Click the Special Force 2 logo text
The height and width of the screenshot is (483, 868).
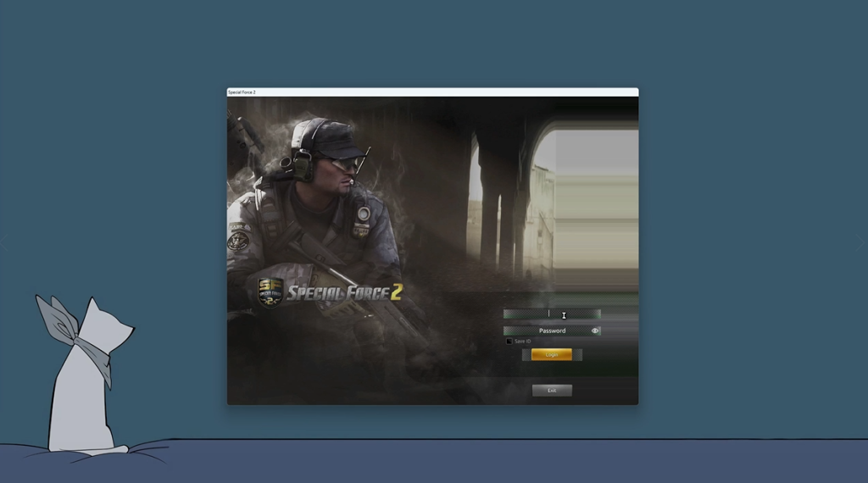coord(343,293)
